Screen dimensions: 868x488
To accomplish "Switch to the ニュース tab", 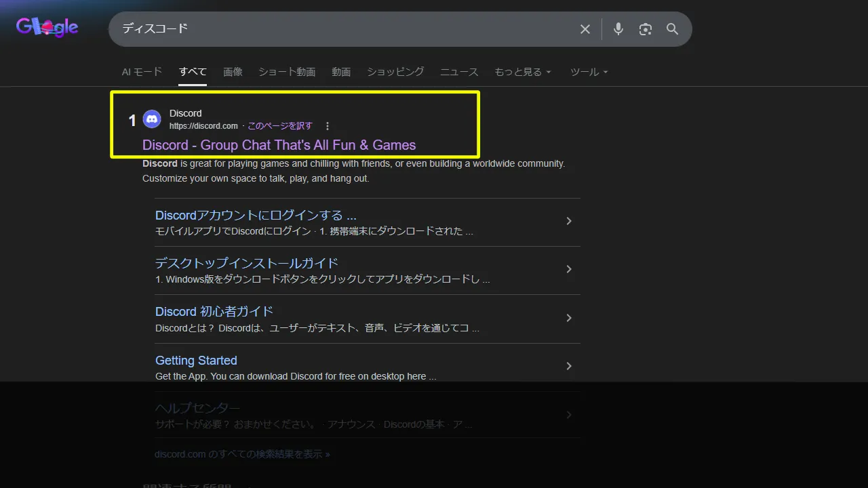I will tap(459, 71).
